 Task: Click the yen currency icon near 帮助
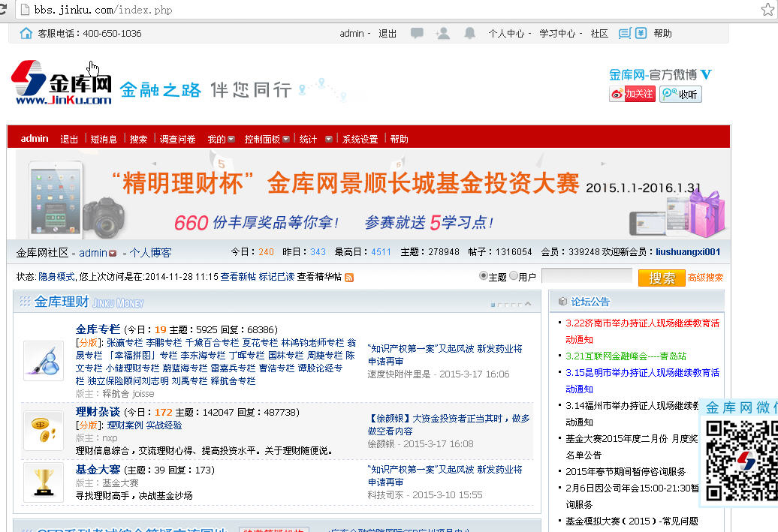tap(641, 33)
